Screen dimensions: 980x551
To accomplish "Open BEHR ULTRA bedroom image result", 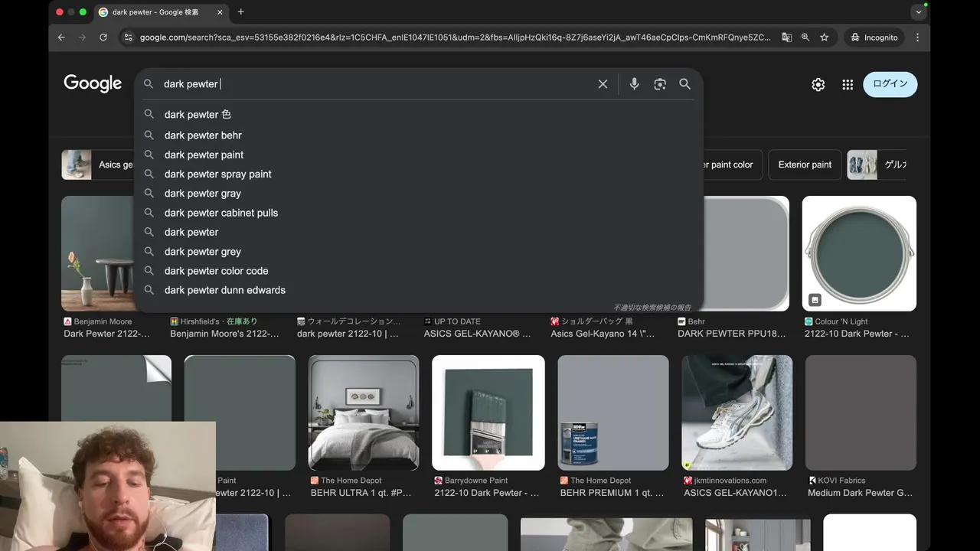I will pos(364,412).
